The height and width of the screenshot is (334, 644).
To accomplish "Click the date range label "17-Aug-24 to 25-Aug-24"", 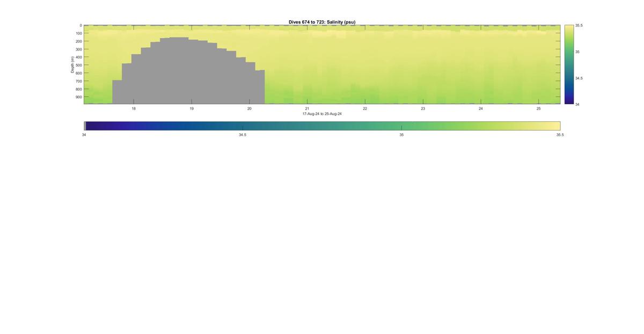I will (322, 114).
